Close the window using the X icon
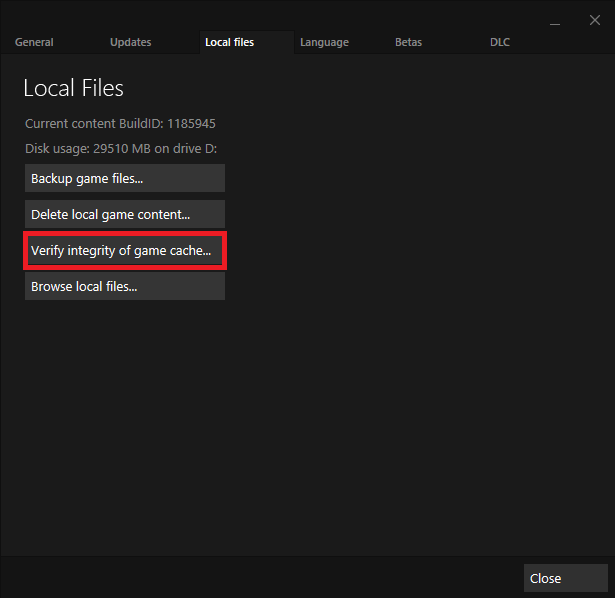The image size is (615, 598). coord(594,20)
